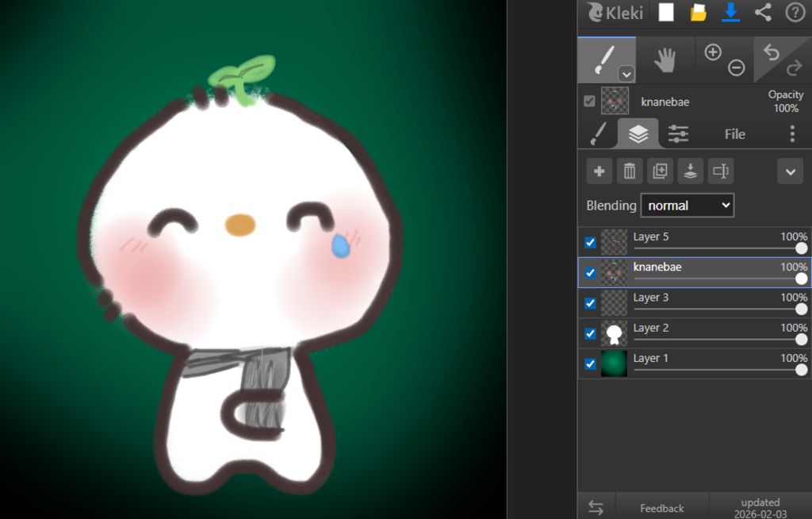The height and width of the screenshot is (519, 812).
Task: Merge the layer down
Action: pos(691,171)
